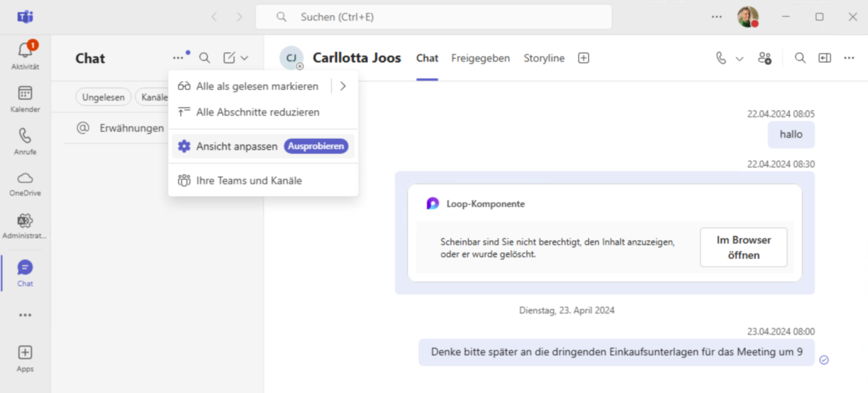
Task: Select the Chat sidebar icon
Action: [25, 273]
